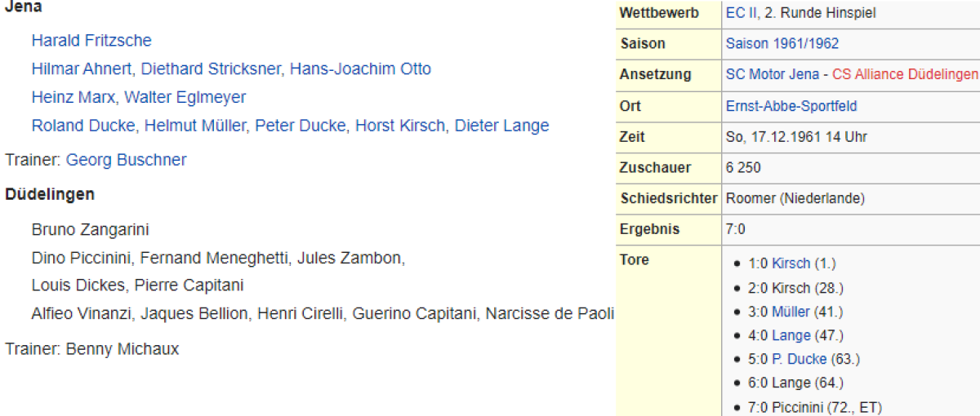Open SC Motor Jena team link
This screenshot has width=980, height=416.
772,75
